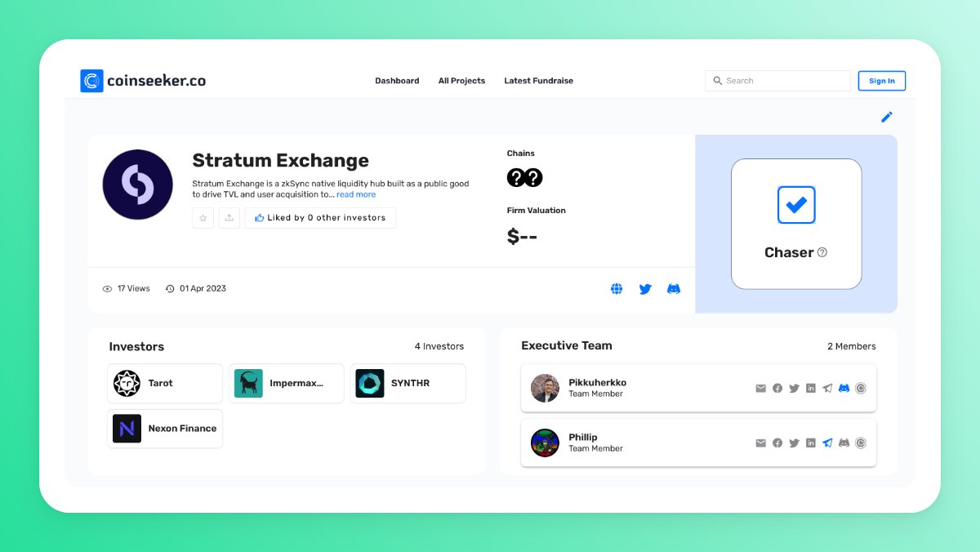Click the search magnifier icon
The image size is (980, 552).
pyautogui.click(x=717, y=81)
